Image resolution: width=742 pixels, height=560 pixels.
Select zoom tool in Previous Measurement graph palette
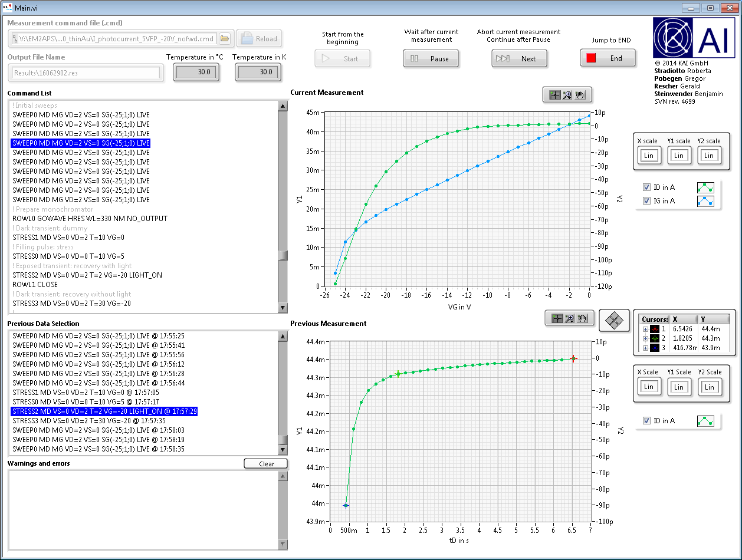[570, 319]
